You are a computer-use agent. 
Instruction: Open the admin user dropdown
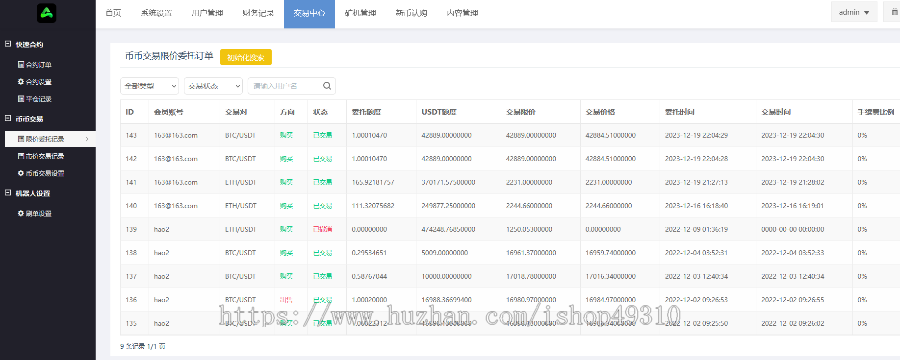point(854,12)
